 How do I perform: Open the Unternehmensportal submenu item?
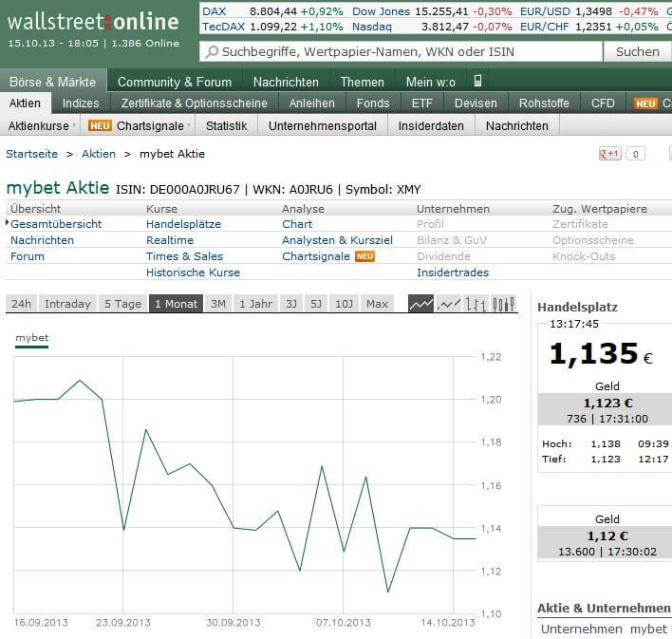(323, 126)
